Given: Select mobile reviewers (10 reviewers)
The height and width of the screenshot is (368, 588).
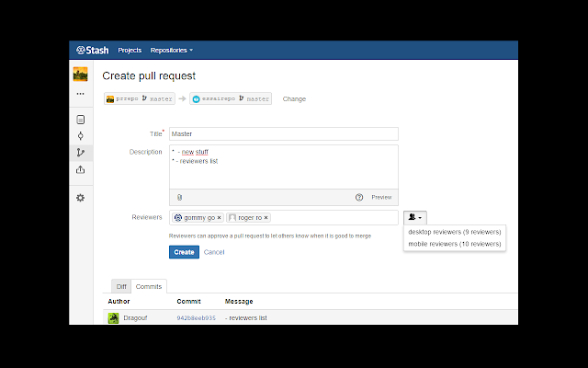Looking at the screenshot, I should click(x=455, y=244).
